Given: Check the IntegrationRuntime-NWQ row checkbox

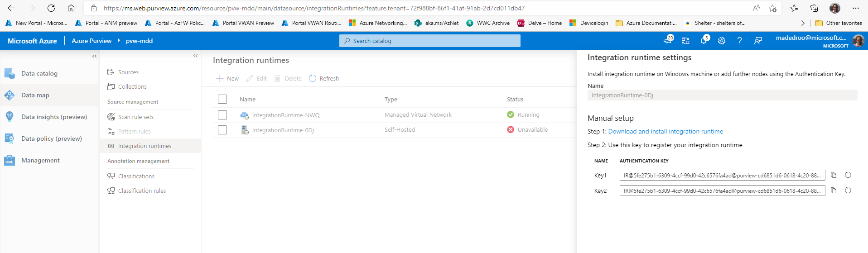Looking at the screenshot, I should tap(222, 115).
